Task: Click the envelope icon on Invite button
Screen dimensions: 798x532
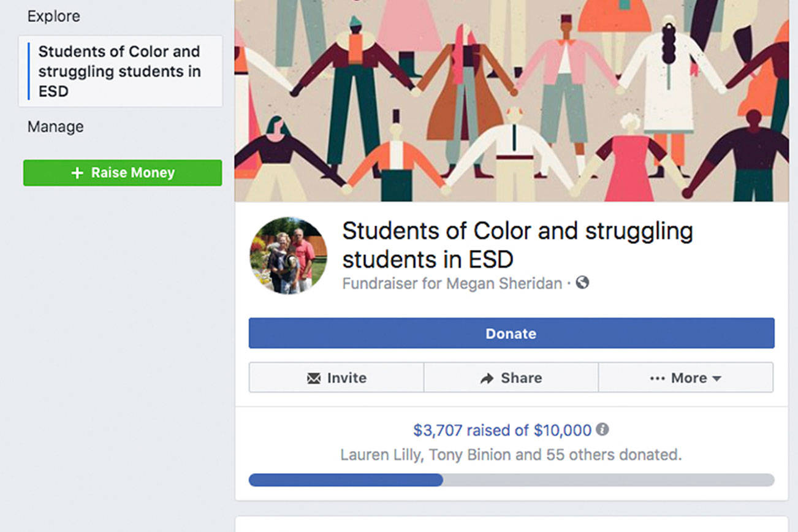Action: pyautogui.click(x=314, y=378)
